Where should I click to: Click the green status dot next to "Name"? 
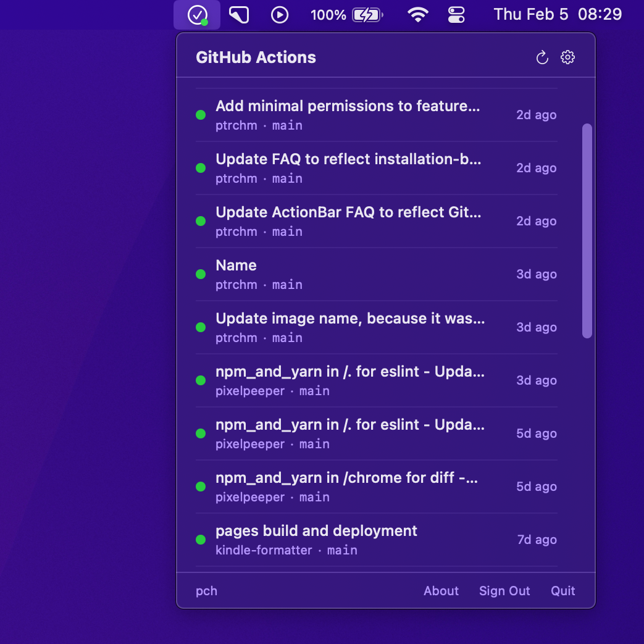200,274
